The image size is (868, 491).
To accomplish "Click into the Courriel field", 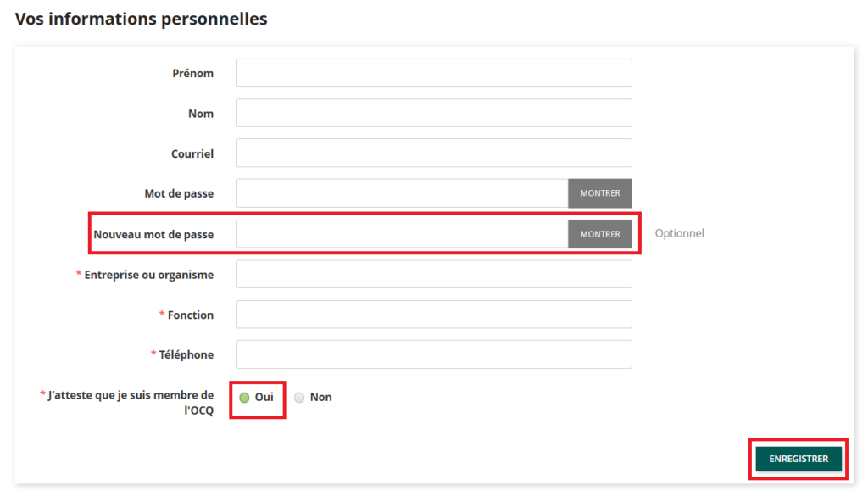I will (x=434, y=153).
